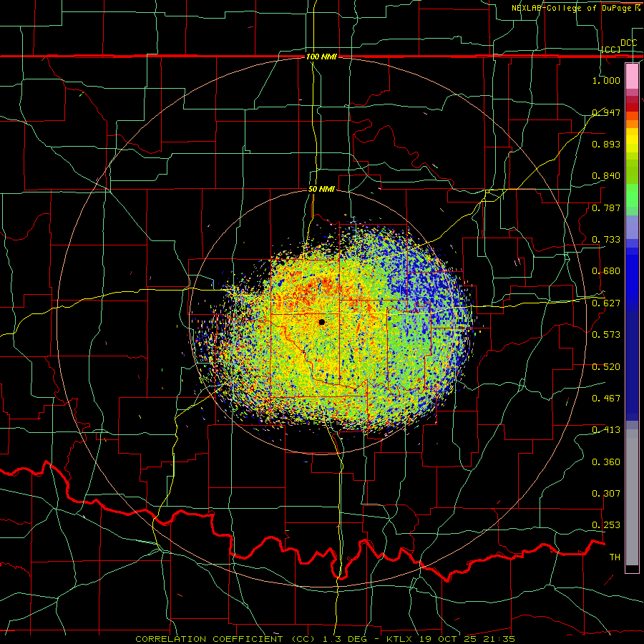Viewport: 644px width, 644px height.
Task: Click the "100 NMI" range ring label
Action: 321,57
